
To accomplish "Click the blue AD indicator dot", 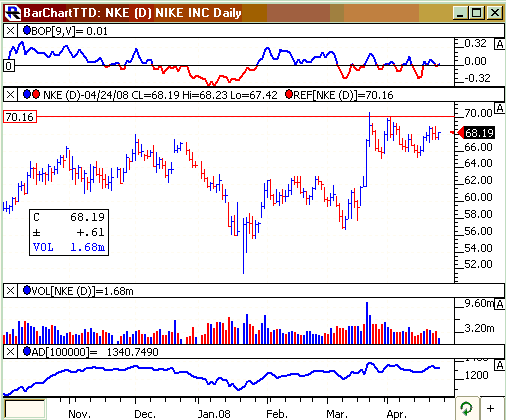I will [27, 351].
